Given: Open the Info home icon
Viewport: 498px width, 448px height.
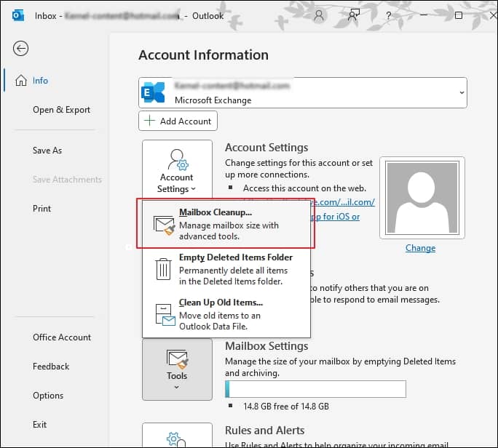Looking at the screenshot, I should [21, 80].
